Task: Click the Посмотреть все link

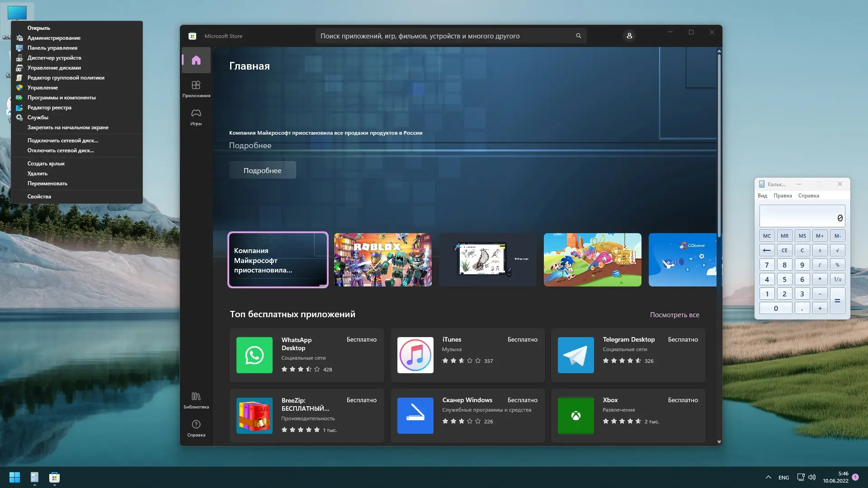Action: 674,315
